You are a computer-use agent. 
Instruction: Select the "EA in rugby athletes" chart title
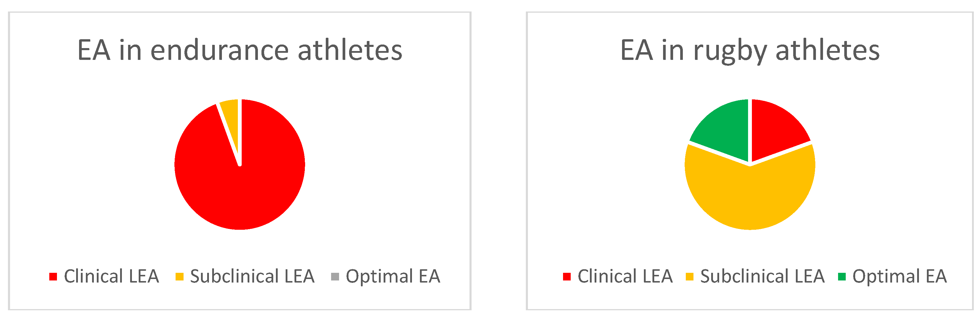[x=750, y=50]
